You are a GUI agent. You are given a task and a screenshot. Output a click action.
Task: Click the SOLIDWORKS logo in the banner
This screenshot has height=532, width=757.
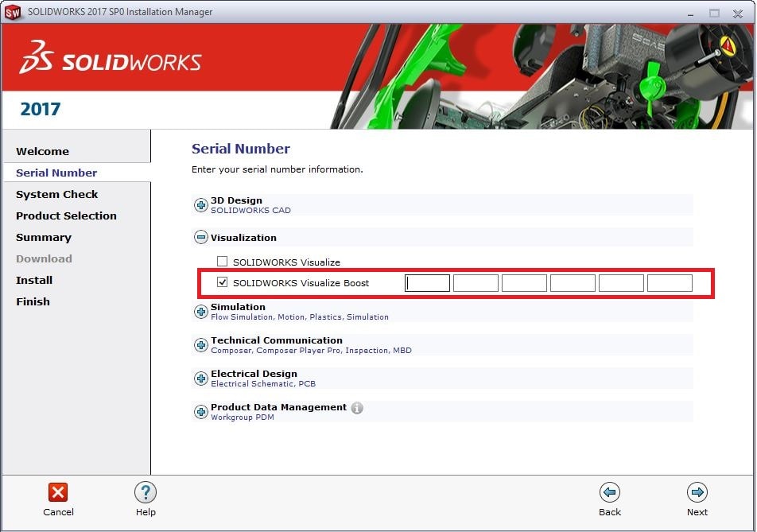(111, 57)
